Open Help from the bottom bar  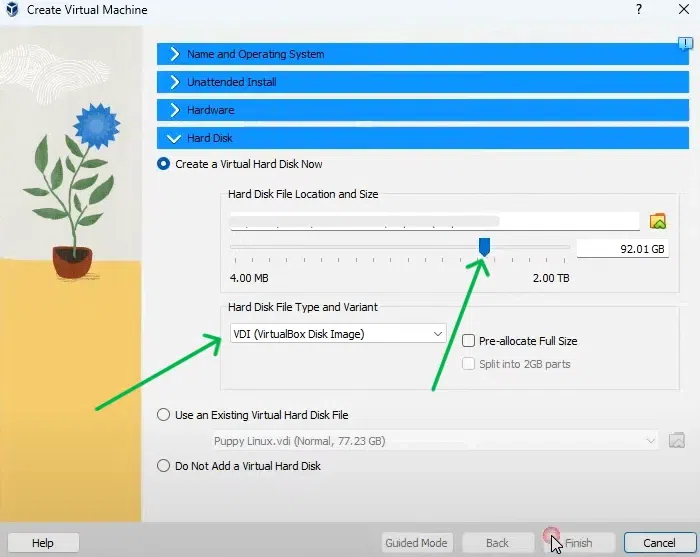(x=43, y=543)
